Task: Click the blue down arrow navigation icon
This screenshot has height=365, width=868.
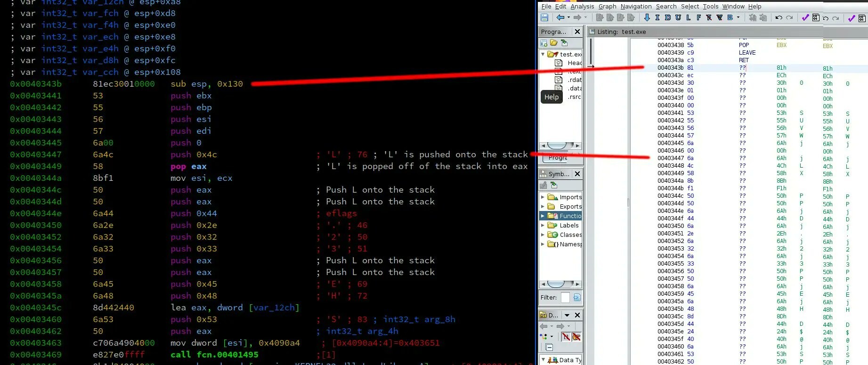Action: click(647, 18)
